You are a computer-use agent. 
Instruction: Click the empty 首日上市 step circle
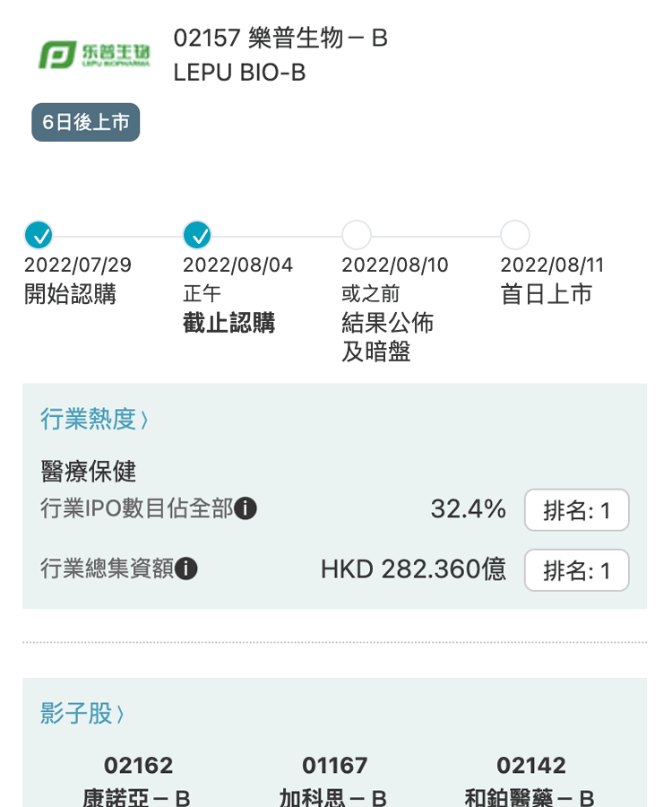click(x=515, y=236)
